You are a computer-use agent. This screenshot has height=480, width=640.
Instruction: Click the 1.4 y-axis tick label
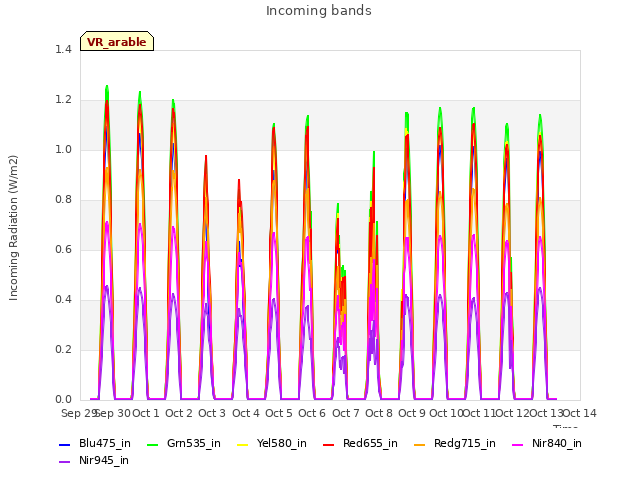pyautogui.click(x=63, y=49)
